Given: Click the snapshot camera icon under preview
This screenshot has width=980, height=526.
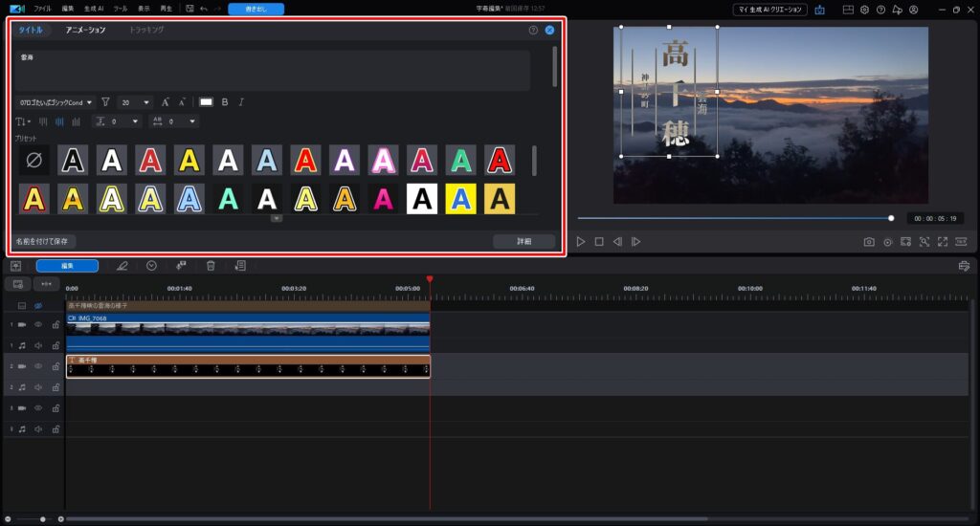Looking at the screenshot, I should click(869, 242).
